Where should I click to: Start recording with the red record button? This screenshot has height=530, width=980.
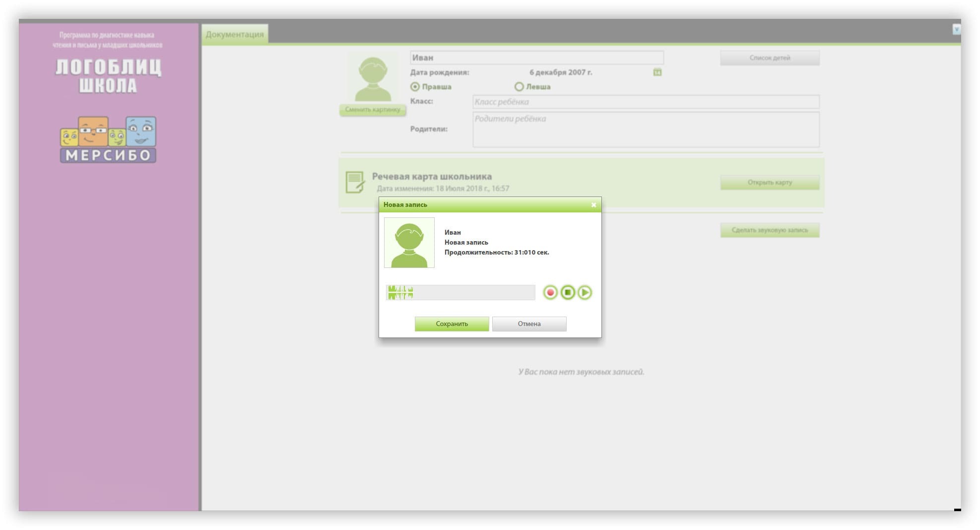(x=550, y=292)
